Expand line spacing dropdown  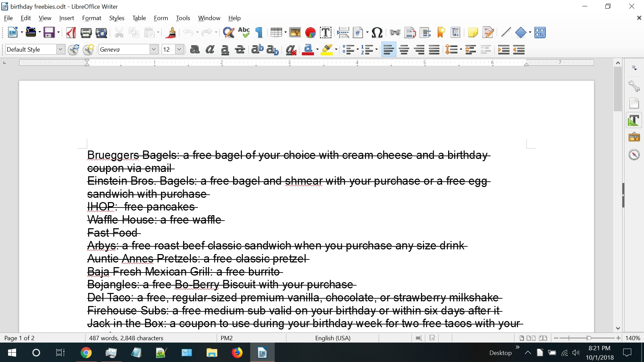click(461, 50)
